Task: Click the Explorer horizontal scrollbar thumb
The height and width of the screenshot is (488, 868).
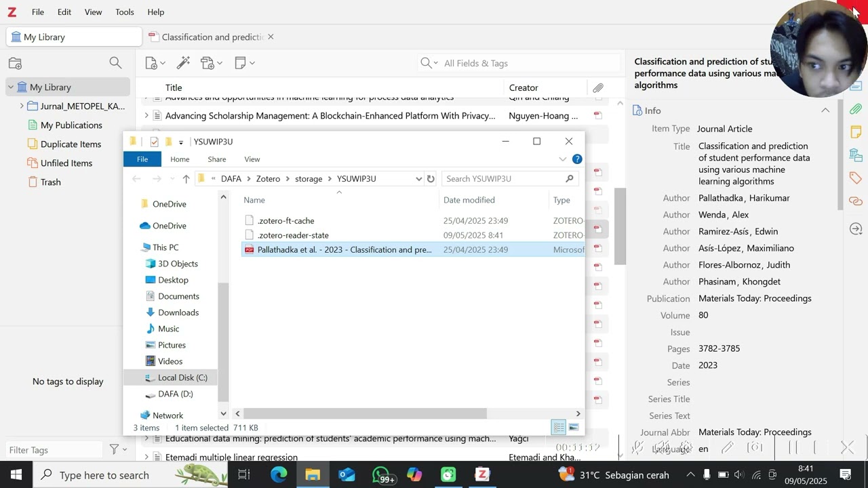Action: tap(365, 413)
